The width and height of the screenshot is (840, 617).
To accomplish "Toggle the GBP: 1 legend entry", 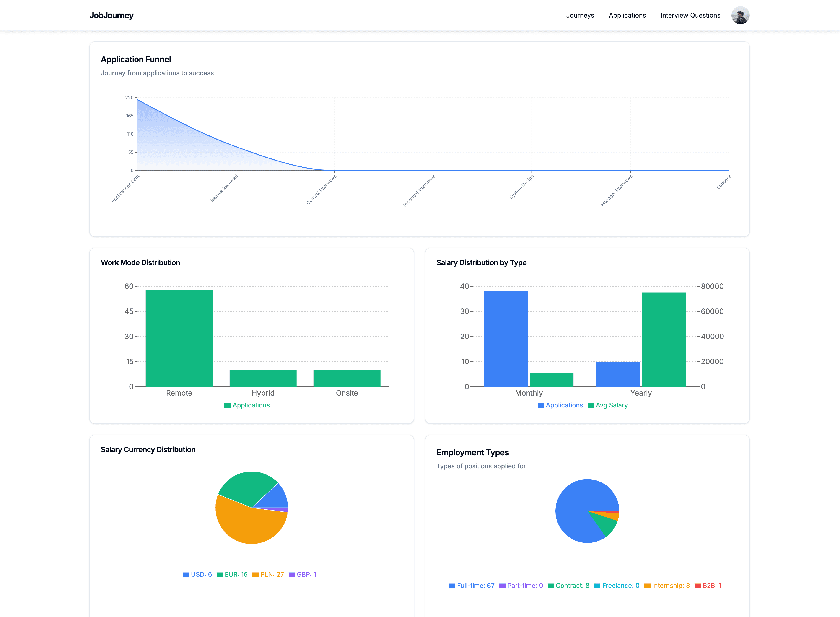I will click(x=303, y=574).
